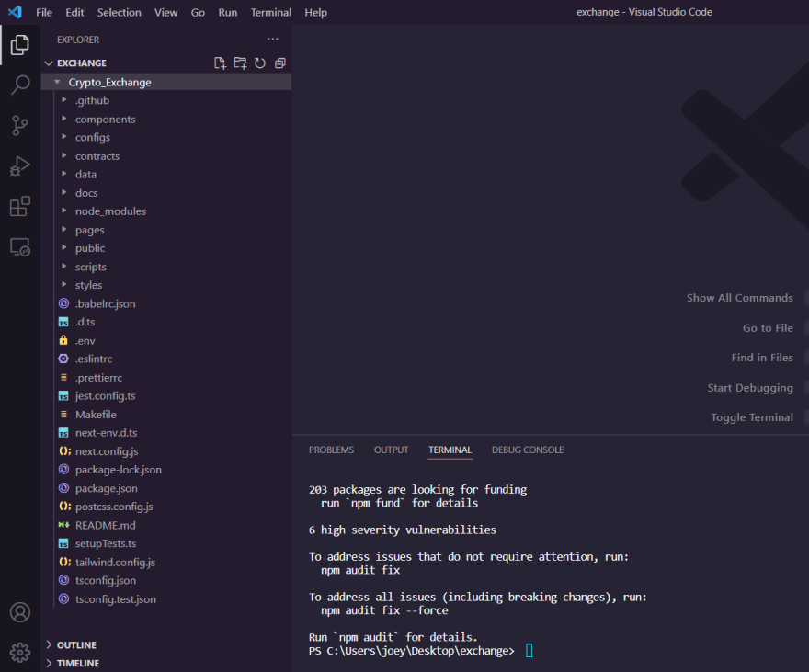Image resolution: width=809 pixels, height=672 pixels.
Task: Open the Search view in activity bar
Action: tap(19, 85)
